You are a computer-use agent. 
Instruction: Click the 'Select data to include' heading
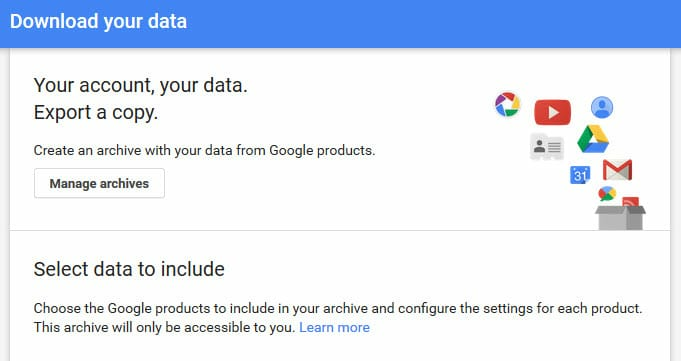(x=129, y=269)
